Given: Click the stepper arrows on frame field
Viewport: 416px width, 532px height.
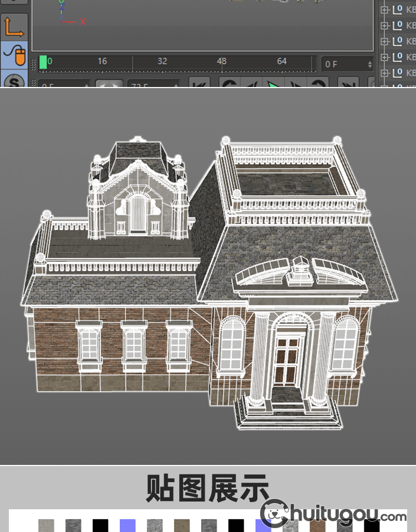Looking at the screenshot, I should point(370,64).
